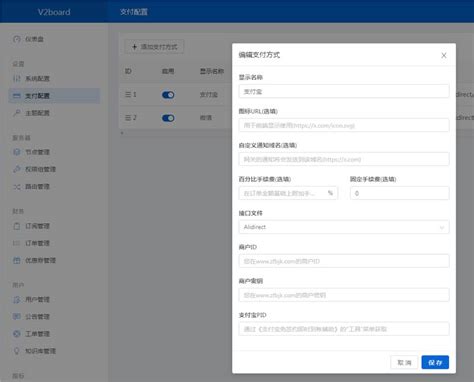The image size is (474, 382).
Task: Click the 微信 name cell in table
Action: point(206,118)
